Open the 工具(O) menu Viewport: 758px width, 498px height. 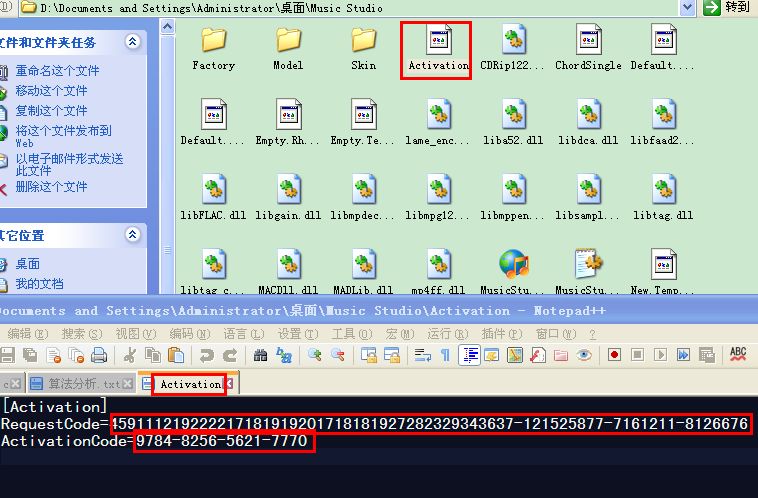coord(352,334)
